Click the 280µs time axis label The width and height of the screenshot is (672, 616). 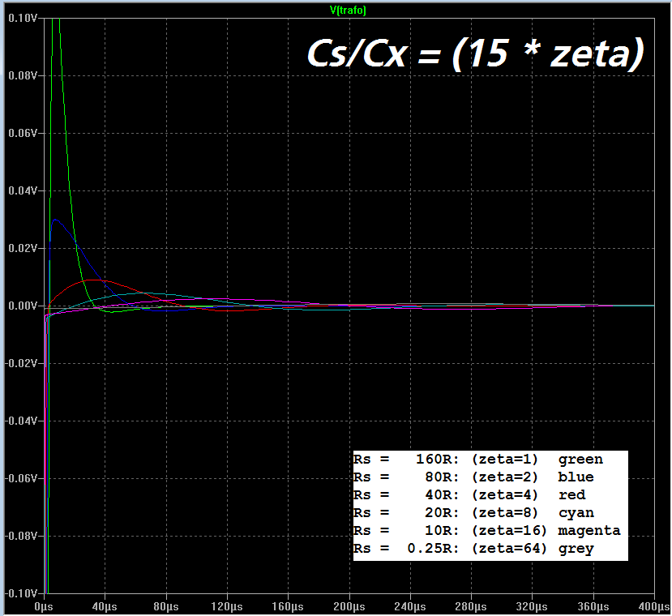[x=471, y=607]
